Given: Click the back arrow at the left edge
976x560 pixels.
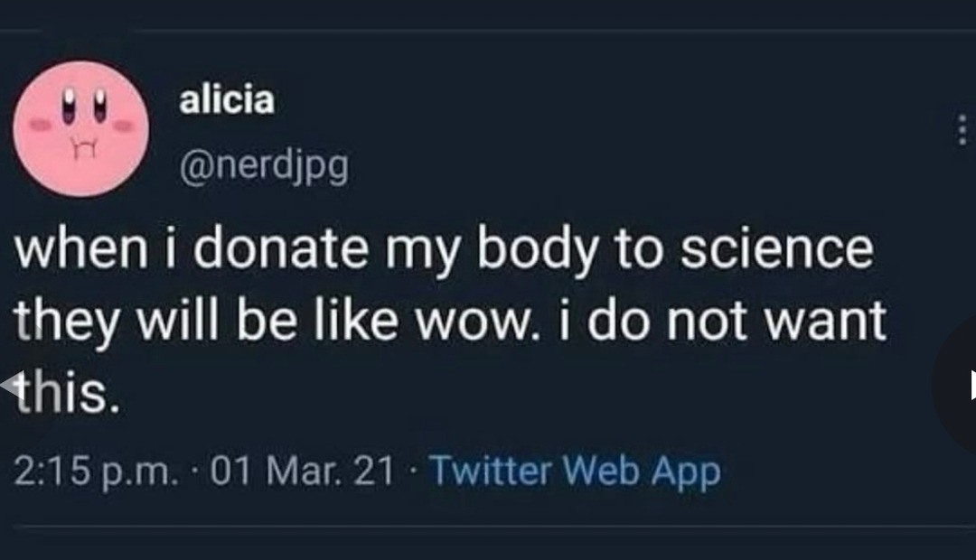Looking at the screenshot, I should (7, 384).
